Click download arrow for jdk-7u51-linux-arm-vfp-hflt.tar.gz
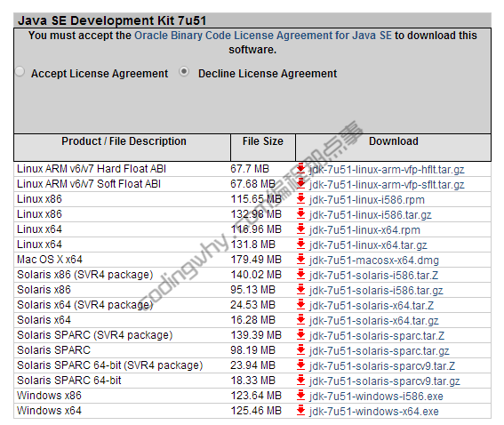This screenshot has width=504, height=425. point(300,168)
